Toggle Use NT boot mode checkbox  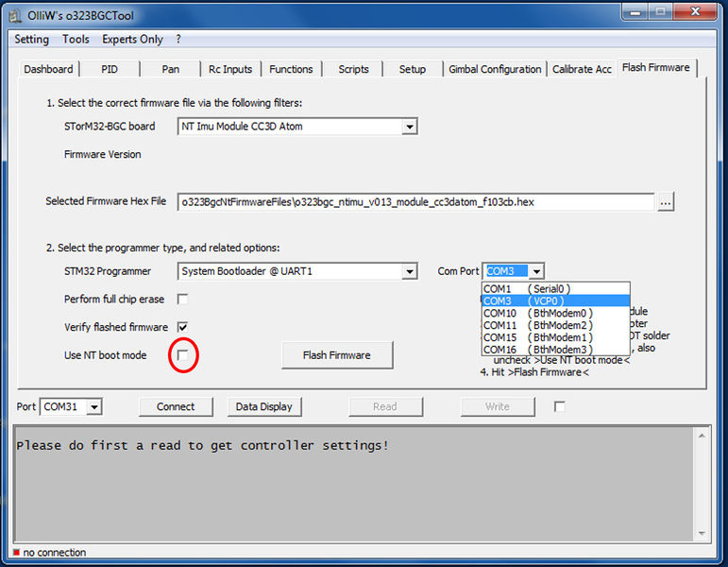coord(183,354)
